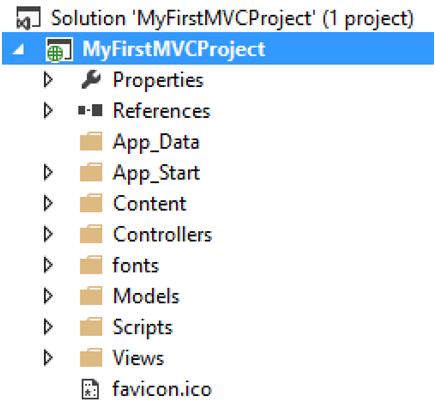Click the Views folder icon

91,358
